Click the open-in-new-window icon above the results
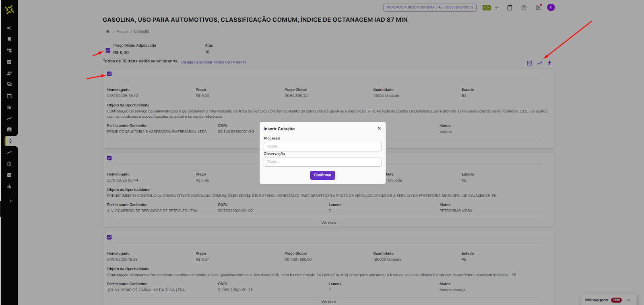The image size is (644, 305). [529, 63]
